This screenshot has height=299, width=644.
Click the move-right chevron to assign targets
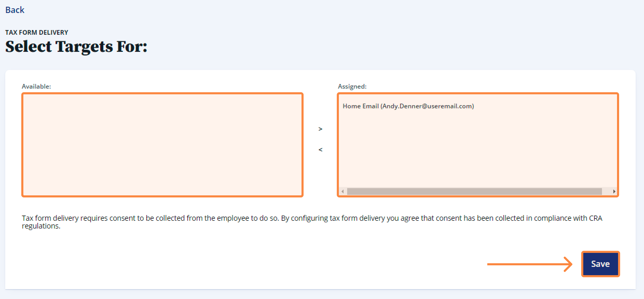pyautogui.click(x=321, y=129)
